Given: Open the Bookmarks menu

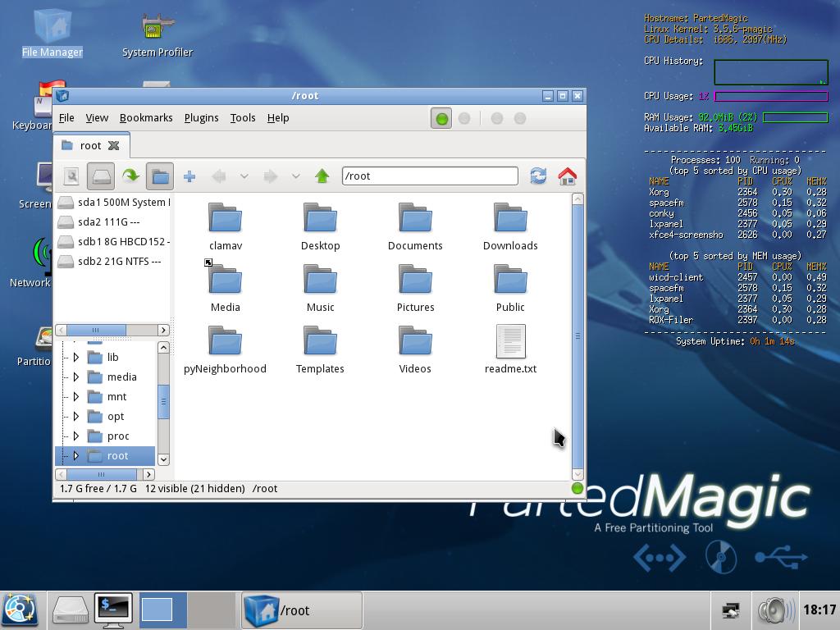Looking at the screenshot, I should pyautogui.click(x=146, y=118).
